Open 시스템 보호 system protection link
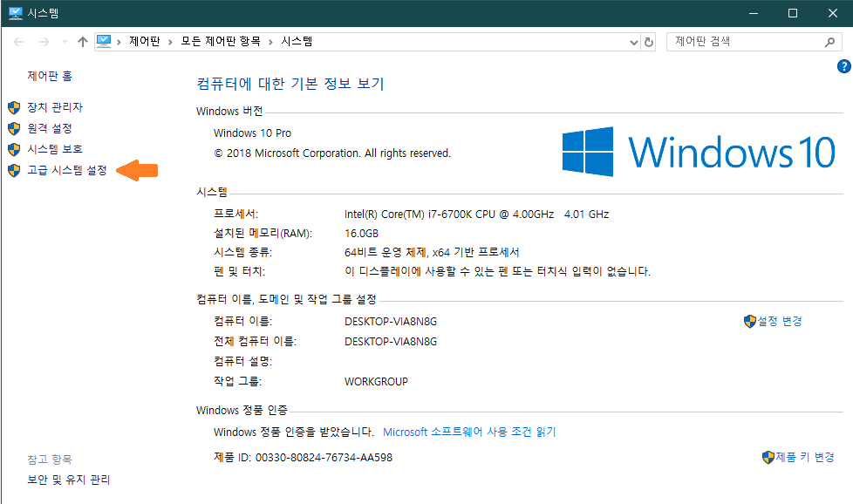853x504 pixels. tap(55, 149)
